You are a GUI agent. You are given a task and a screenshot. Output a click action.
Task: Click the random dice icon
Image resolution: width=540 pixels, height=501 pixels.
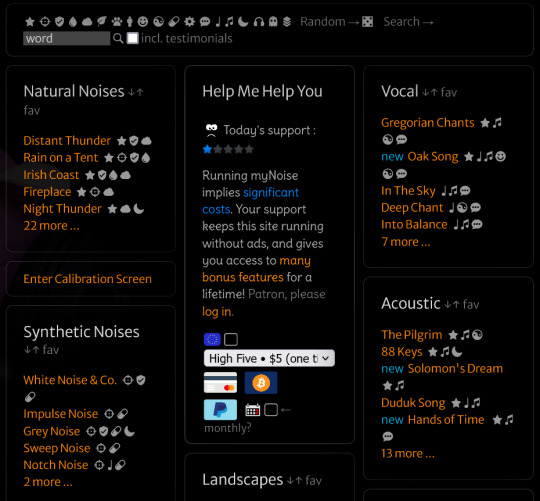tap(367, 22)
